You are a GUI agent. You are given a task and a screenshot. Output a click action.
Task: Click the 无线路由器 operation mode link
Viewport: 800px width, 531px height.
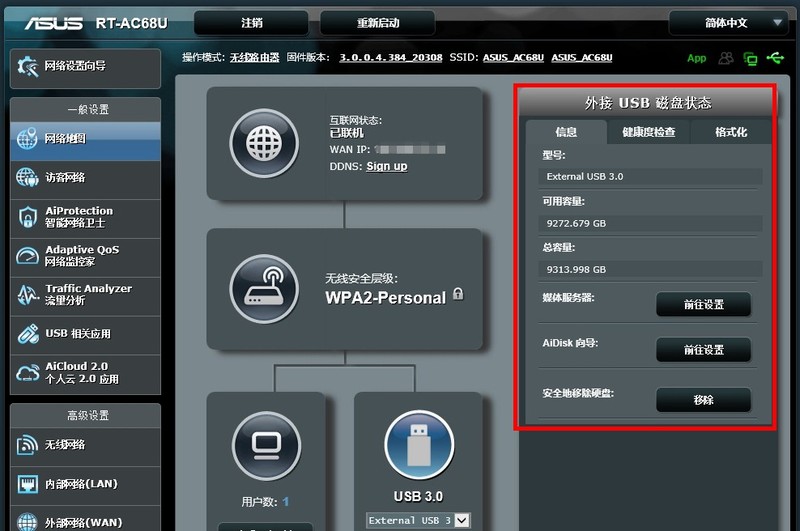click(254, 58)
